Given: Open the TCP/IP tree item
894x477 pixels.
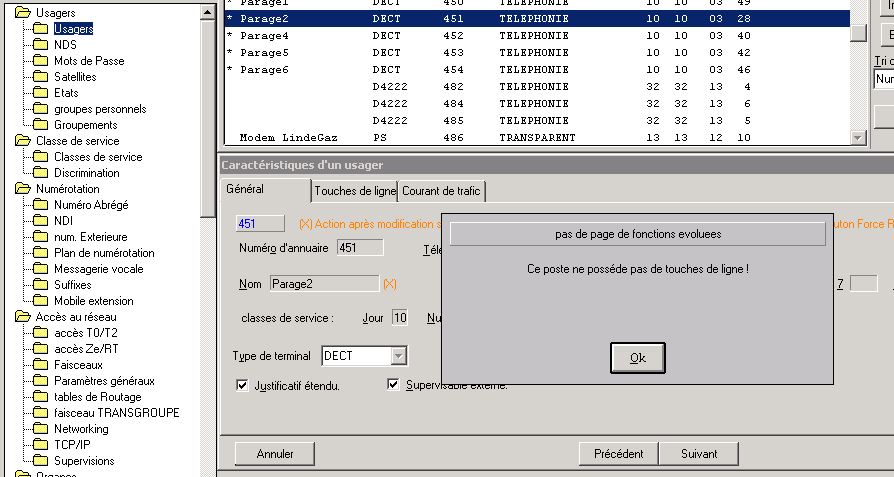Looking at the screenshot, I should pyautogui.click(x=72, y=445).
